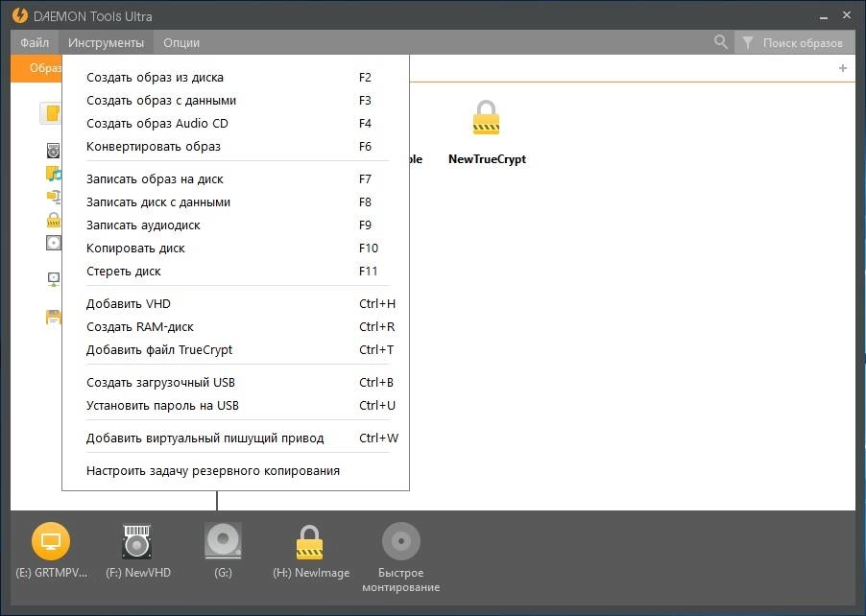This screenshot has width=866, height=616.
Task: Select the TrueCrypt padlock sidebar icon
Action: point(53,220)
